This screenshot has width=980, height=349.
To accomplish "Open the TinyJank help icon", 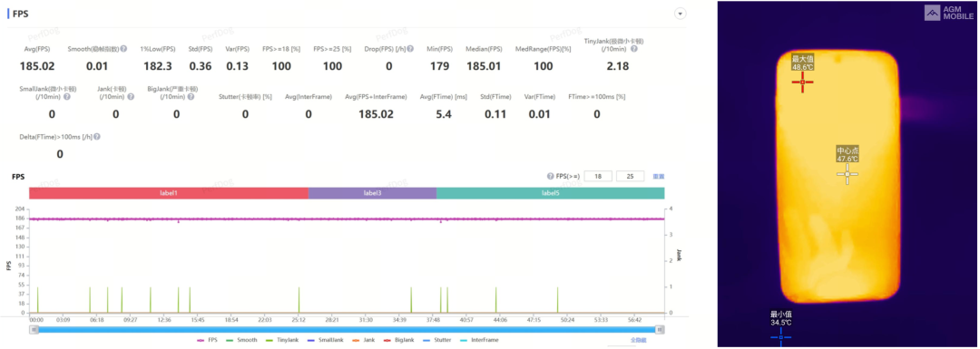I will [633, 49].
